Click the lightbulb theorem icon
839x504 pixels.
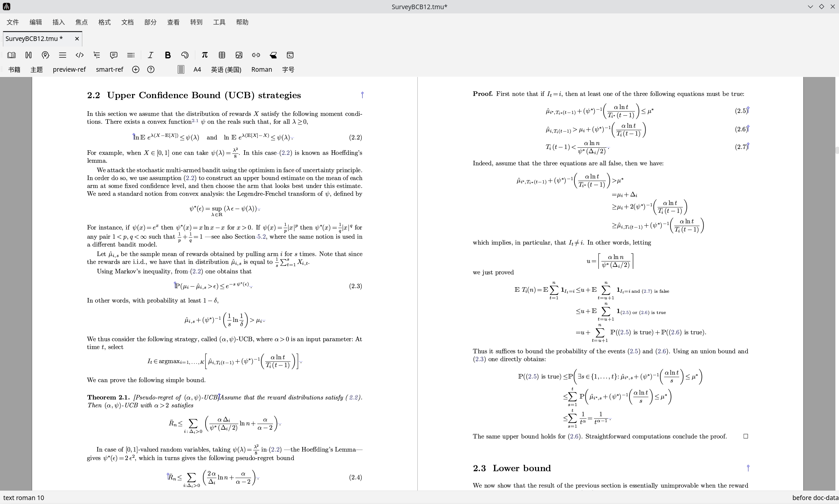point(46,55)
